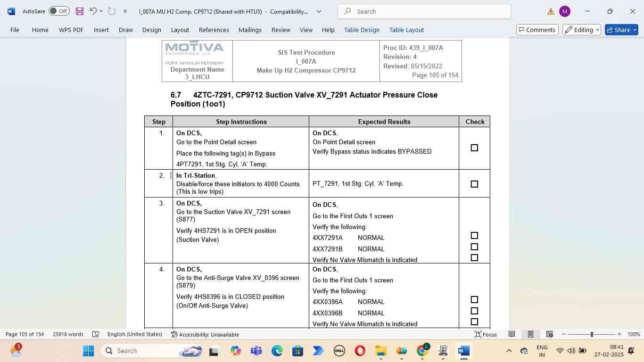This screenshot has height=362, width=644.
Task: Check the box for step 1
Action: 474,148
